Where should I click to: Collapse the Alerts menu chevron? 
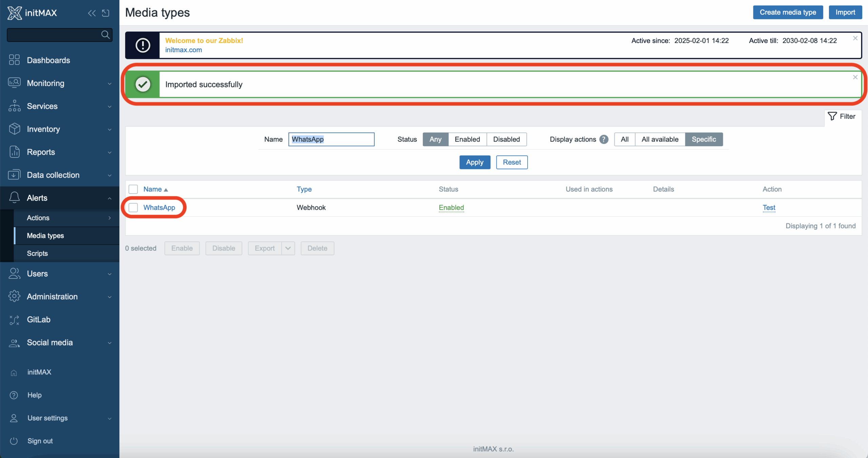110,198
